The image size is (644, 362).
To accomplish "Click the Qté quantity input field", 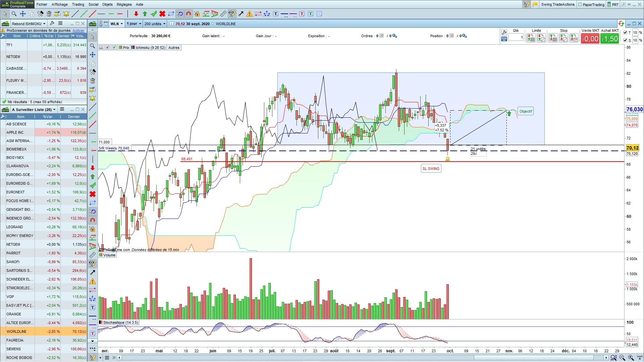I will click(x=516, y=37).
